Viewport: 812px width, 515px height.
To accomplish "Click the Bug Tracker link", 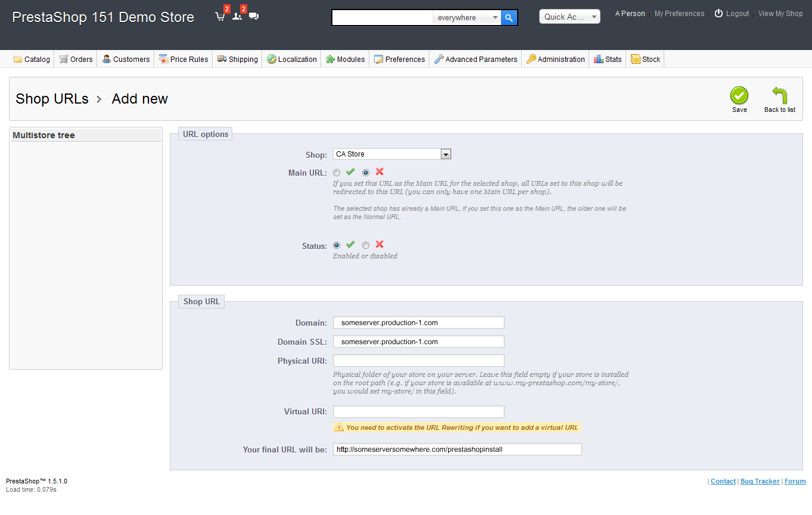I will tap(760, 481).
